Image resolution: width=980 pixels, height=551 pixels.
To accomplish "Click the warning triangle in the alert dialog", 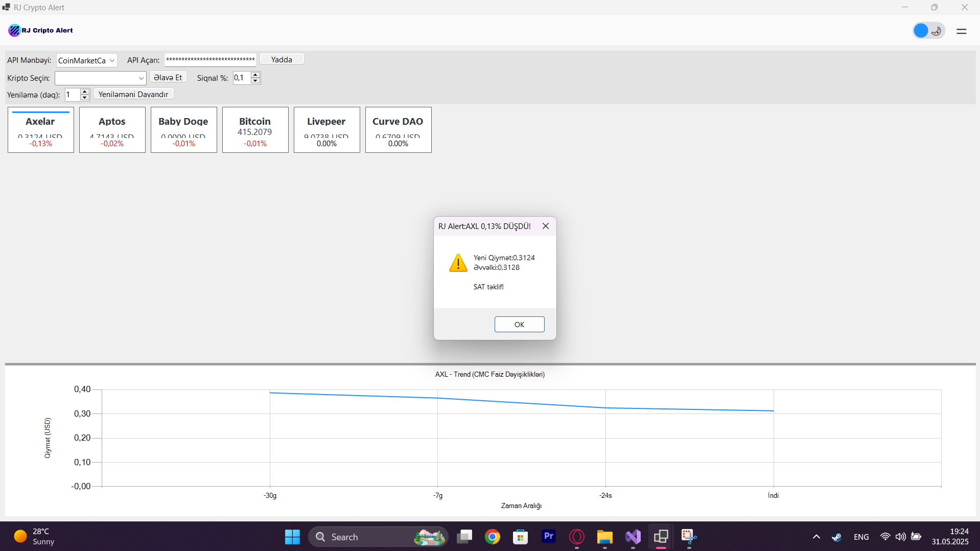I will coord(458,262).
